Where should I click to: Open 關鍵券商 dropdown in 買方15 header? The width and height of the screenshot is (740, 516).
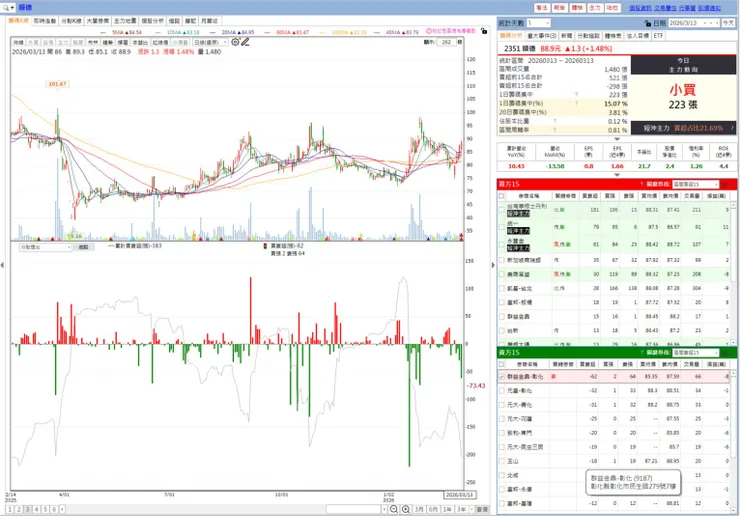695,184
